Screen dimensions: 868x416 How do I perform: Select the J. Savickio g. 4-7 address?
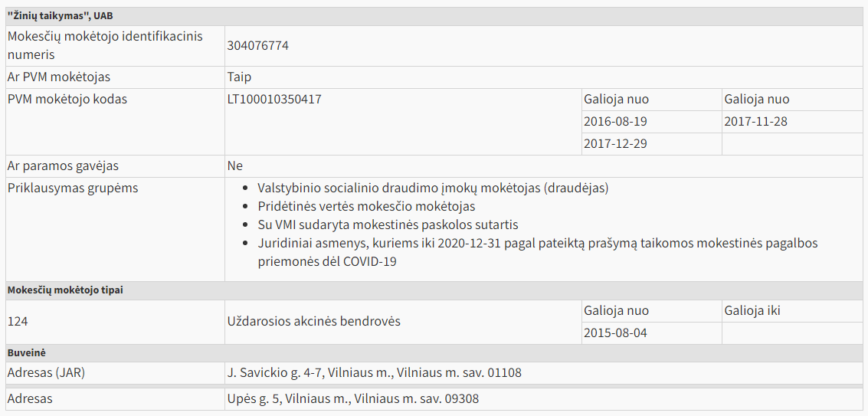[x=374, y=373]
